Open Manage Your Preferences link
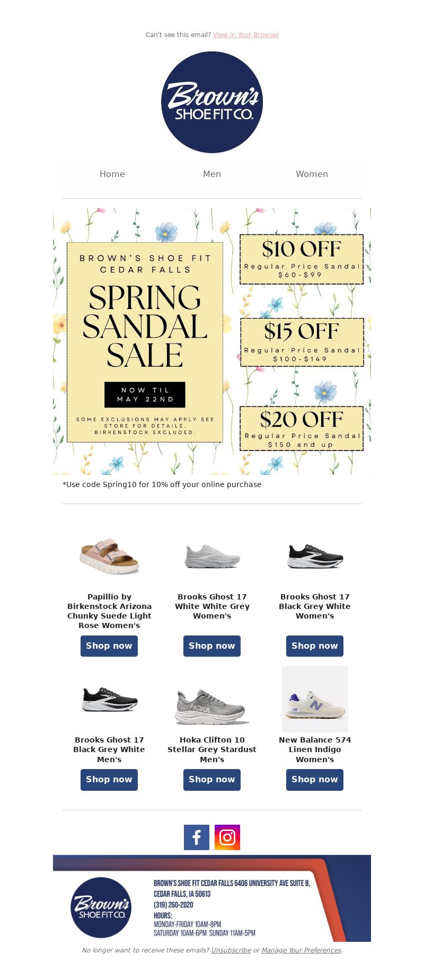The height and width of the screenshot is (980, 424). 301,950
